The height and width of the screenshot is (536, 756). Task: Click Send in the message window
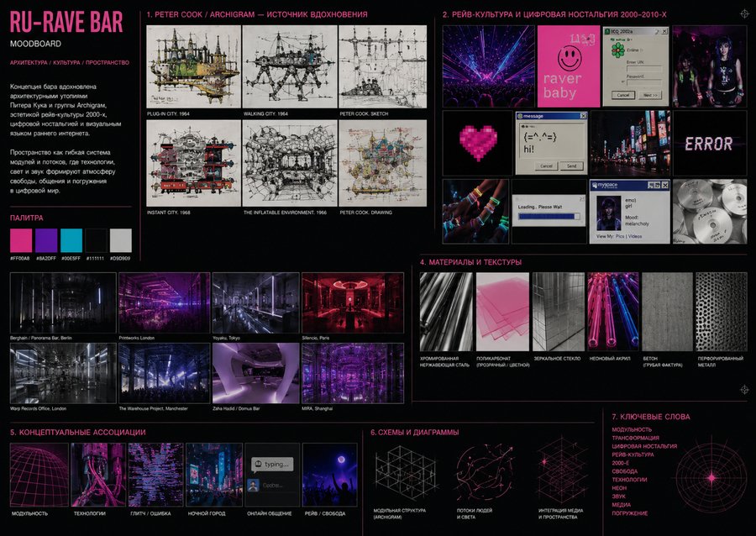coord(571,166)
